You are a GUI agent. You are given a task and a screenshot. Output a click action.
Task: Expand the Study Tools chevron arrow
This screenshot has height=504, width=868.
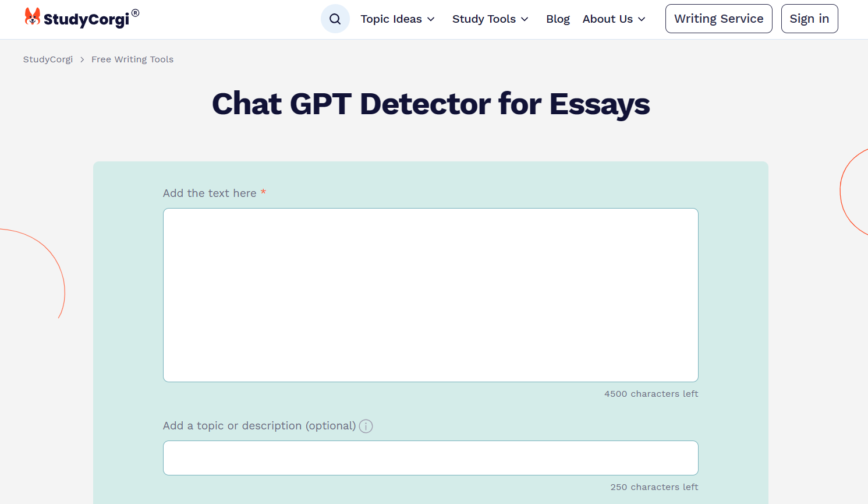click(525, 19)
